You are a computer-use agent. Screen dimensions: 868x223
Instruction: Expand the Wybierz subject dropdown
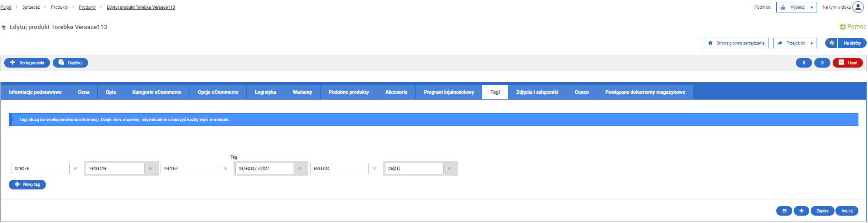click(x=796, y=7)
